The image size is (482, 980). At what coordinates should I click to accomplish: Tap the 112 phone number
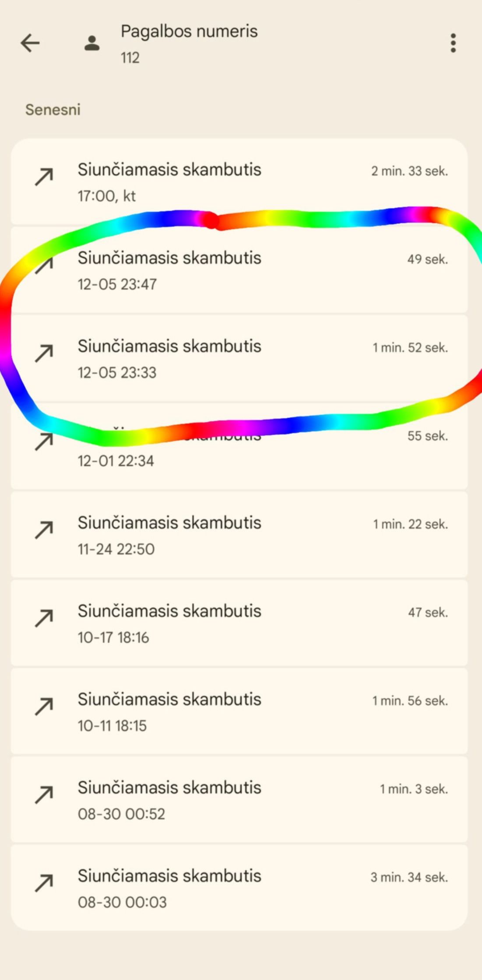point(130,58)
